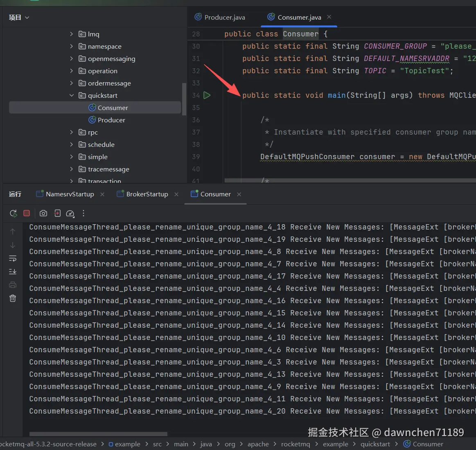Image resolution: width=476 pixels, height=450 pixels.
Task: Click the Producer class icon in project tree
Action: 92,120
